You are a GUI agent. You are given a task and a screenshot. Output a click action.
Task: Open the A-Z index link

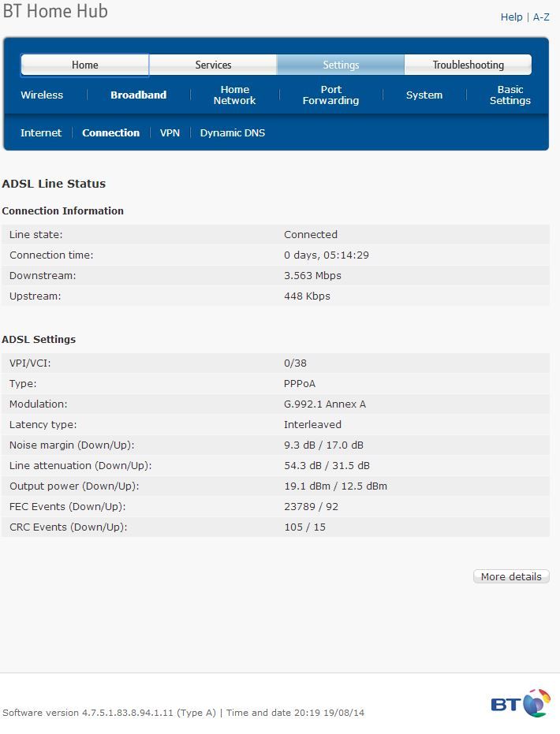coord(541,17)
